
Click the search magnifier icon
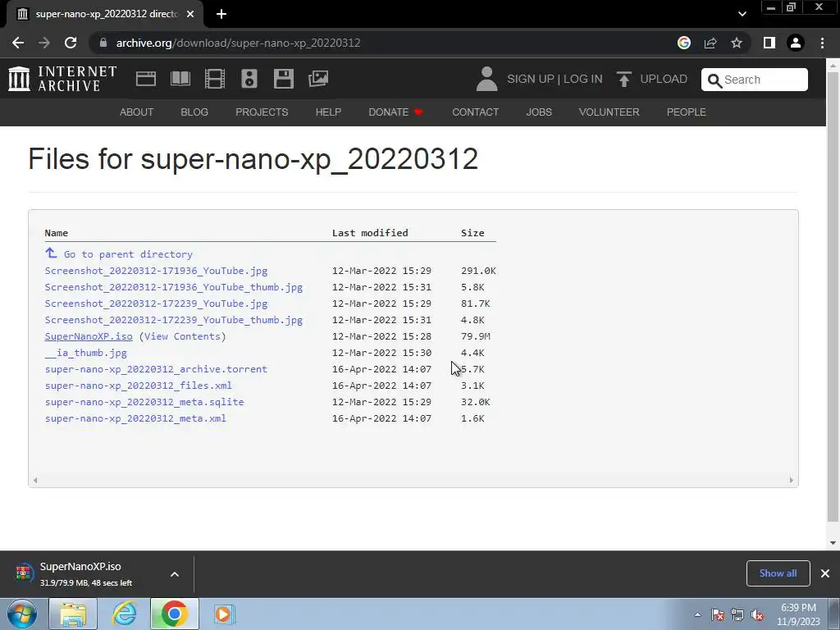coord(714,80)
